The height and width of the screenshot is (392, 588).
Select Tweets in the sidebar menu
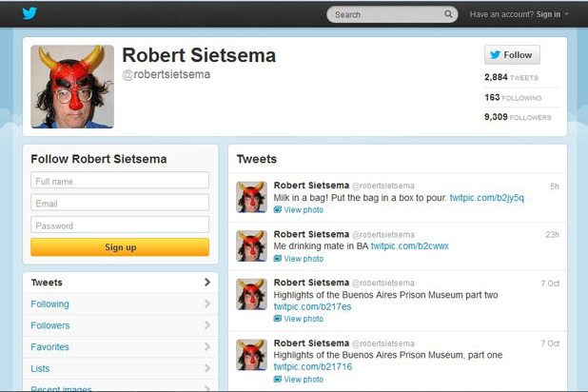coord(121,283)
